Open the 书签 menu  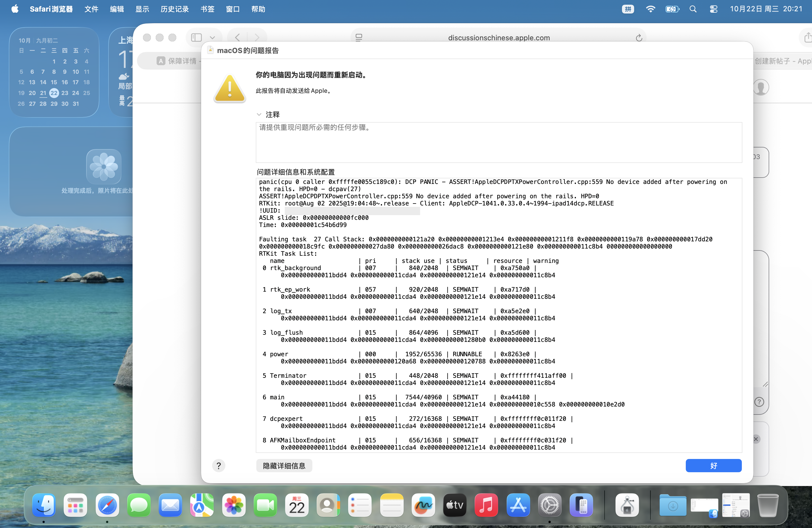pyautogui.click(x=207, y=9)
